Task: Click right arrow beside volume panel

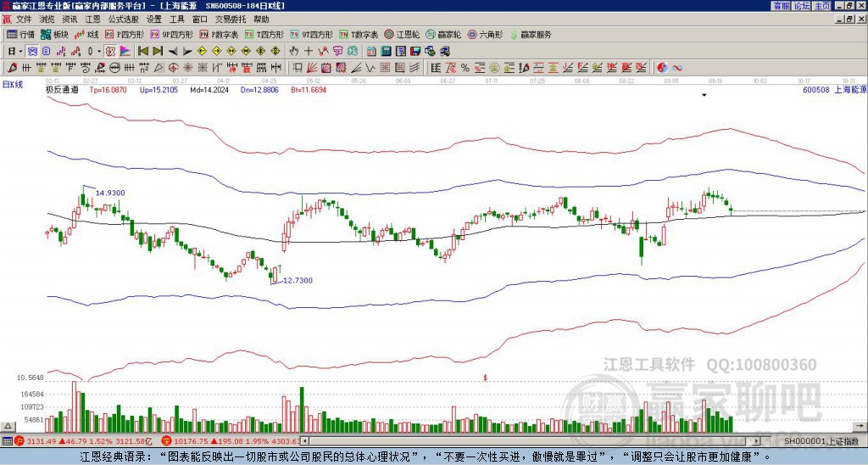Action: click(x=860, y=426)
